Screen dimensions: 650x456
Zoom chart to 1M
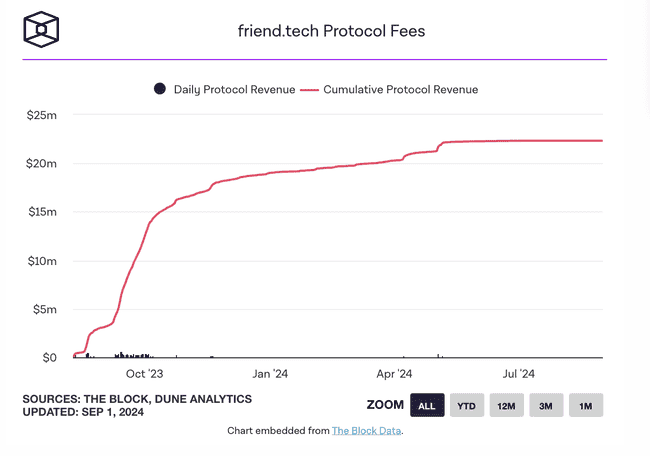coord(586,405)
